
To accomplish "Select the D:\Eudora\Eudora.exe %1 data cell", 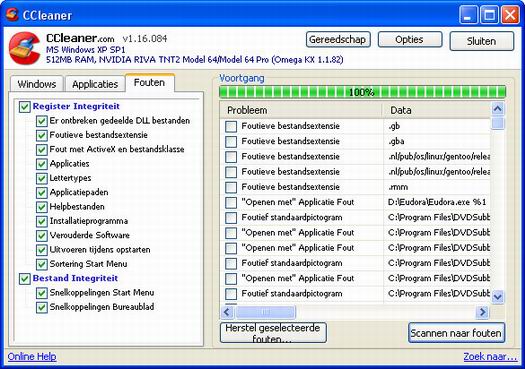I will (437, 202).
